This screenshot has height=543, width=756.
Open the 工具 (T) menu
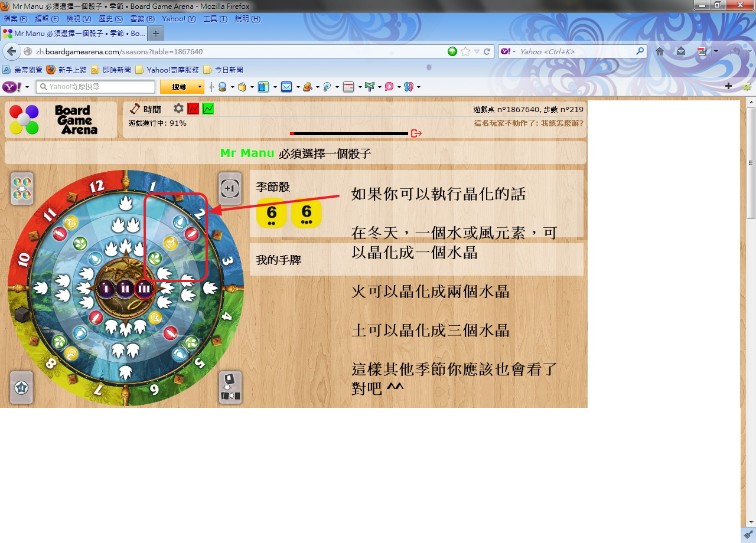click(215, 19)
